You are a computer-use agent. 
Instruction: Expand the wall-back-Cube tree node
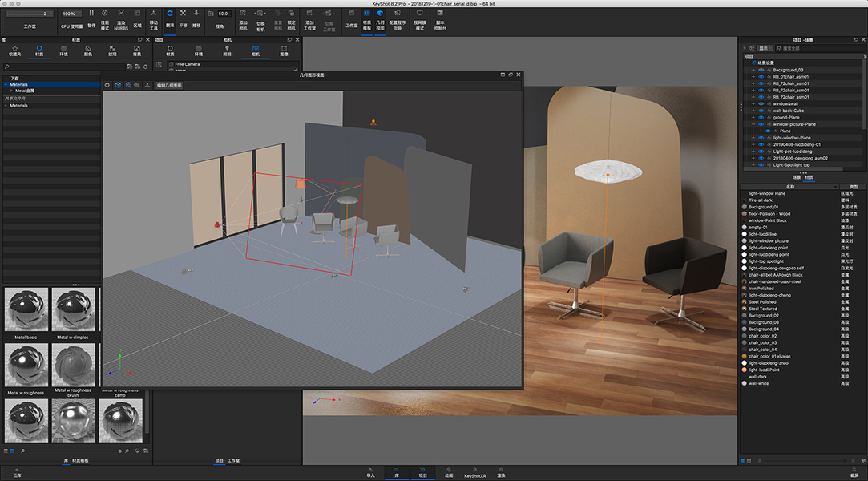pos(753,111)
